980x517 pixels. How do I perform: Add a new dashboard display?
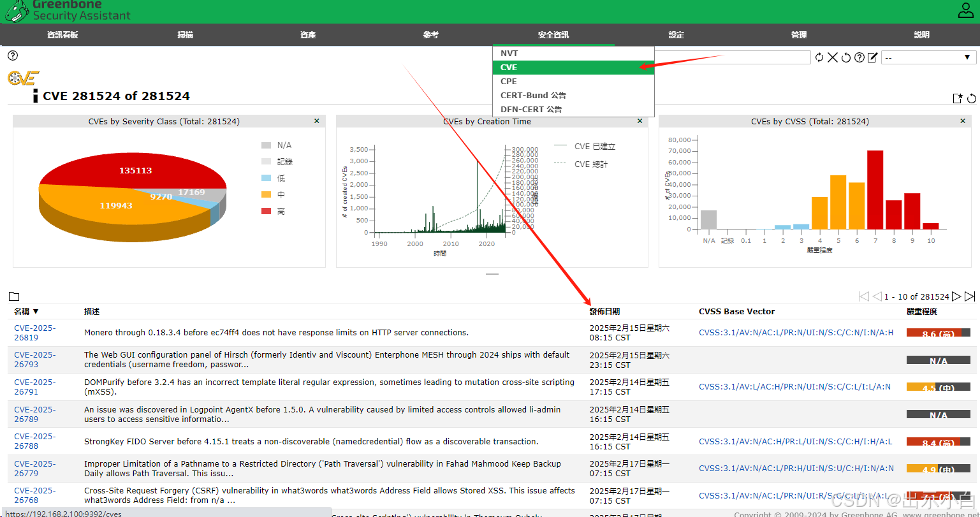958,98
